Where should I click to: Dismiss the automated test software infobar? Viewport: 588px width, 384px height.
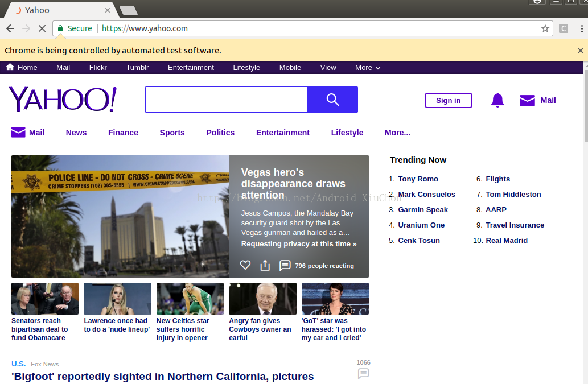[580, 51]
